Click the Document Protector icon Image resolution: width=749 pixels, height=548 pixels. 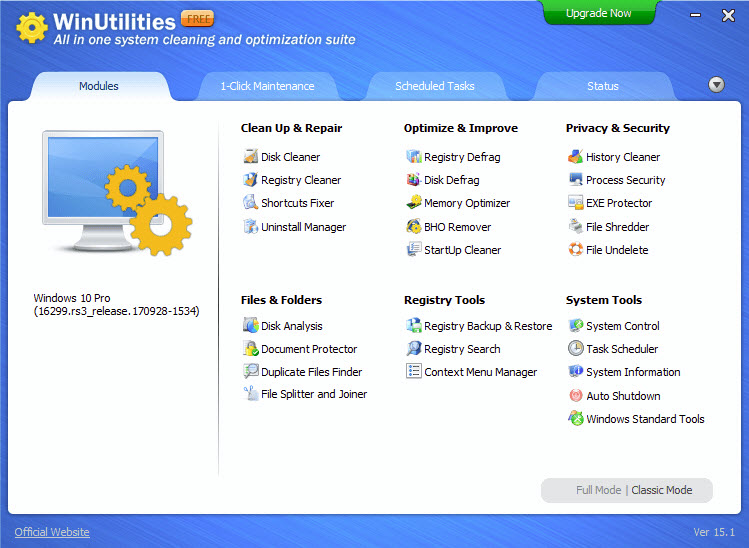[251, 348]
